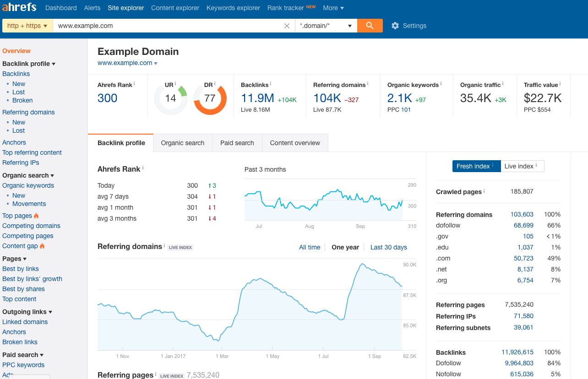Switch to Paid search tab
588x379 pixels.
point(237,143)
